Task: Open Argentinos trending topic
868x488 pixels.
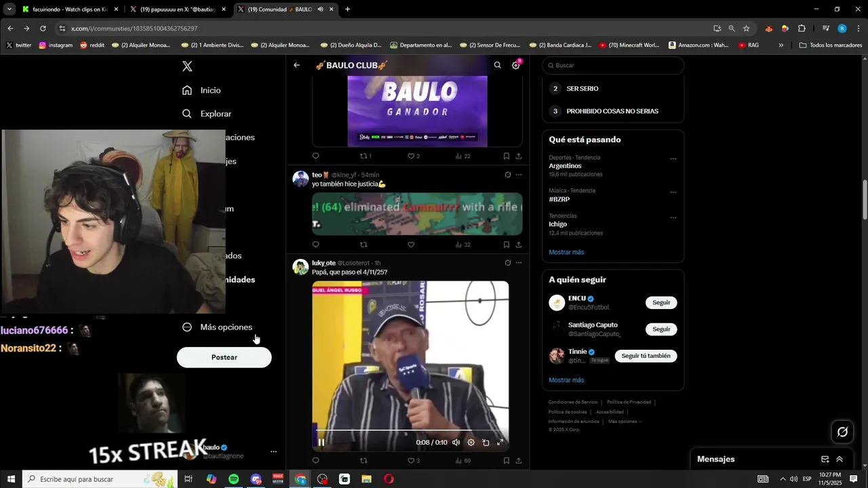Action: tap(565, 166)
